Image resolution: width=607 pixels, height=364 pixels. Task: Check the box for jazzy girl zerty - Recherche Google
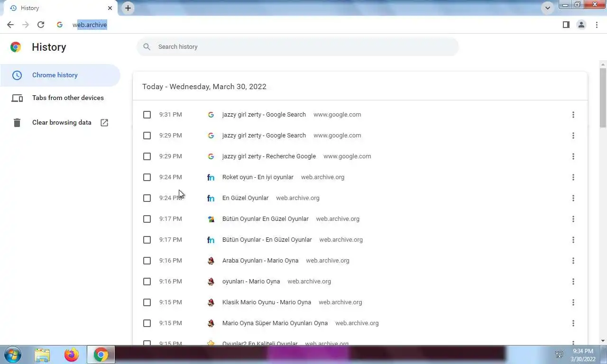147,156
